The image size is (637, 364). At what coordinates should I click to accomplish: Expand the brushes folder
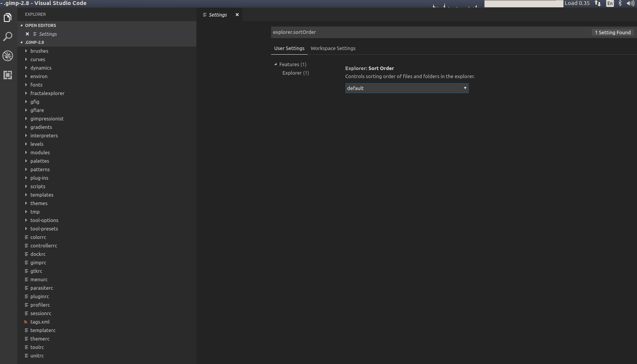(x=107, y=51)
